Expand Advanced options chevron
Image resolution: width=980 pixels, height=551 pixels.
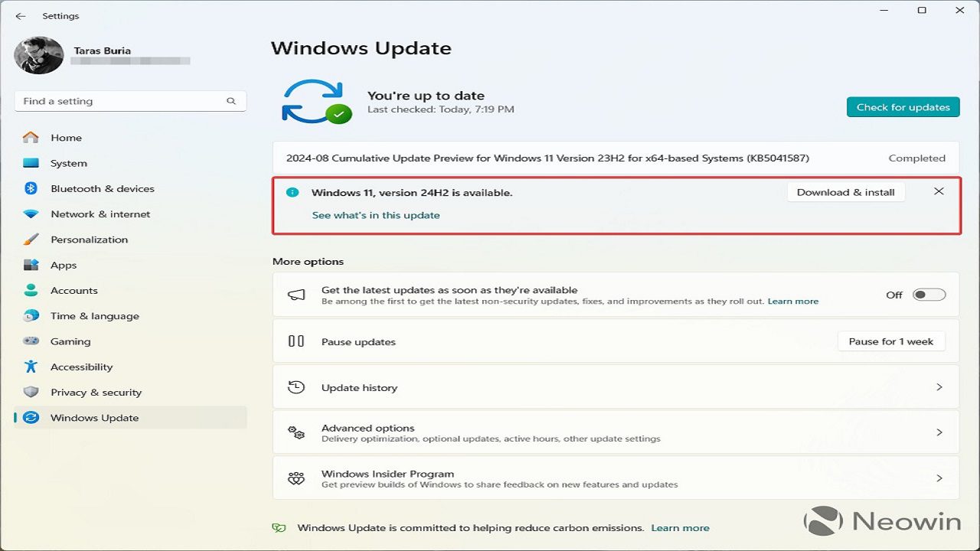click(939, 432)
